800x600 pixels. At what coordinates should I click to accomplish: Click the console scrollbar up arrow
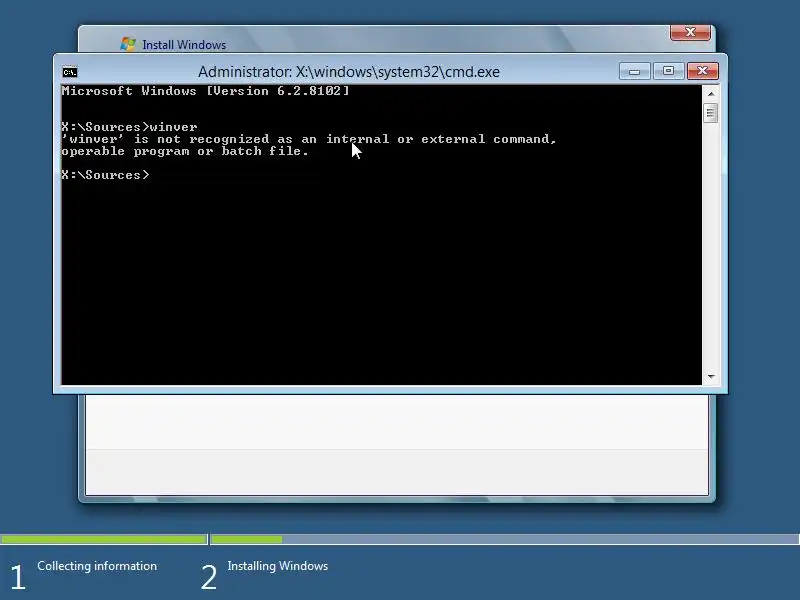tap(710, 94)
